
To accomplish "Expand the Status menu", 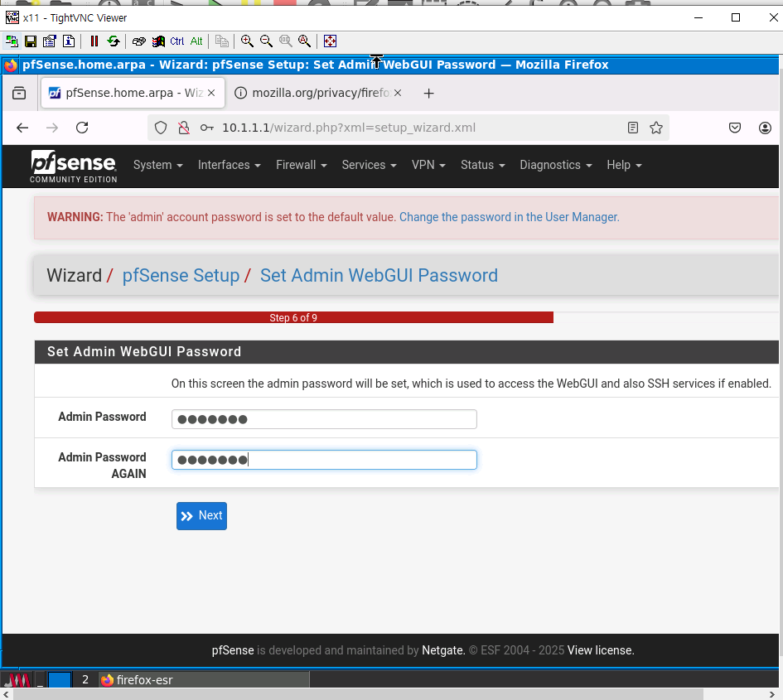I will pos(483,165).
